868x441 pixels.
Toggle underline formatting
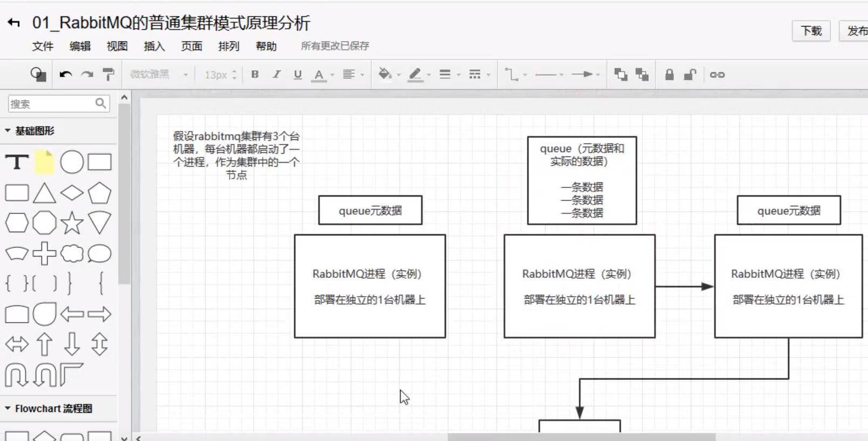tap(297, 74)
